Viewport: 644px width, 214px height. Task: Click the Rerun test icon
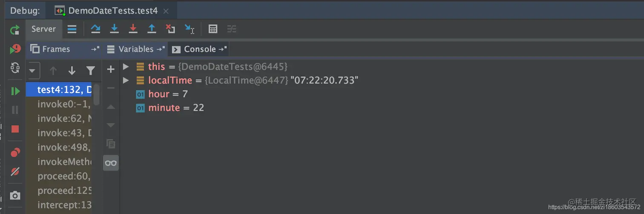pos(15,30)
